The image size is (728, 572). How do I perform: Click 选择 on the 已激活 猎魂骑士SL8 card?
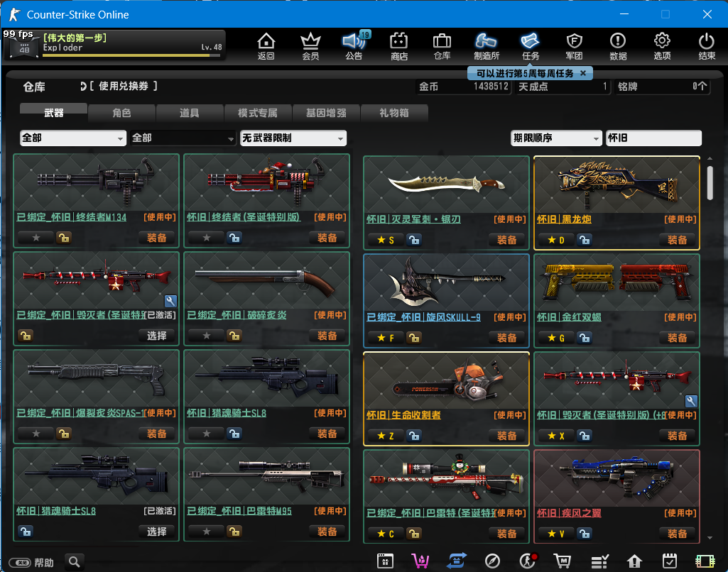156,532
